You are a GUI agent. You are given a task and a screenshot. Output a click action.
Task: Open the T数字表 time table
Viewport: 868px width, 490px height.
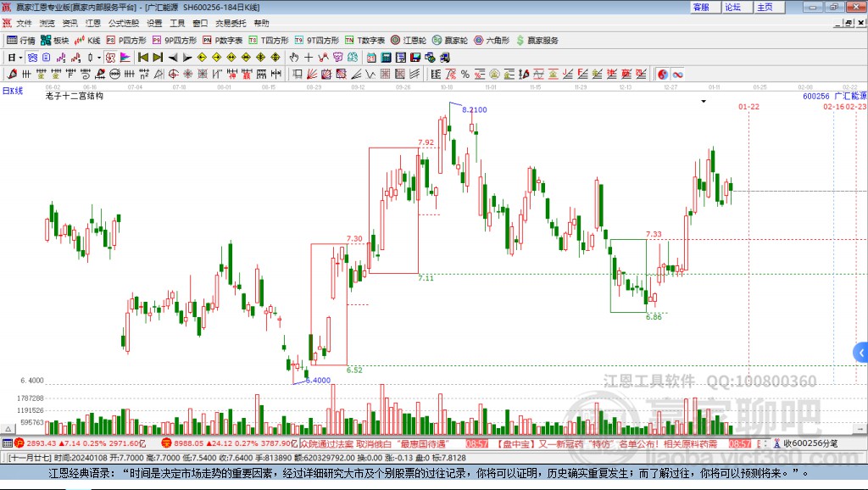[364, 41]
